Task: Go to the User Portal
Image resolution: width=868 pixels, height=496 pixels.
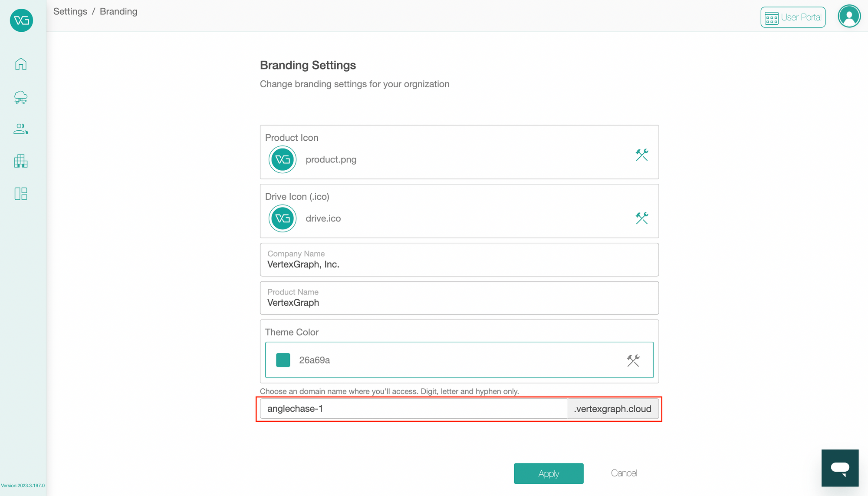Action: click(793, 17)
